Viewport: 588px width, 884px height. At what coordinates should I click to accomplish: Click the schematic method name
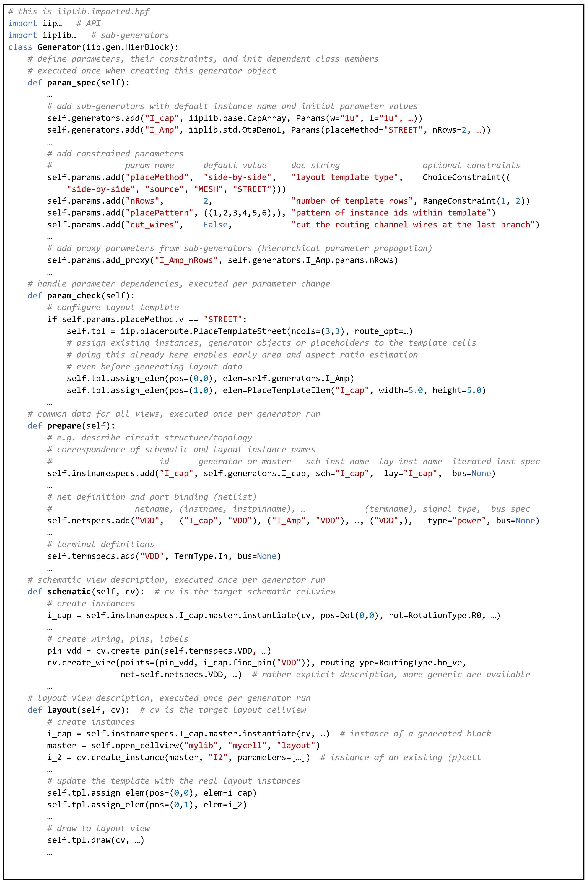pos(69,592)
